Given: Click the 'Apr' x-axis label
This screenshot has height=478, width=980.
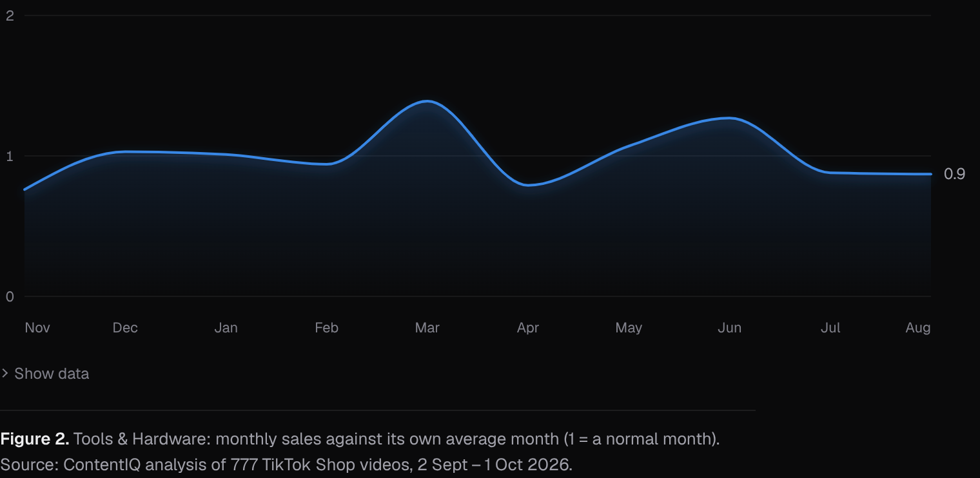Looking at the screenshot, I should (528, 328).
